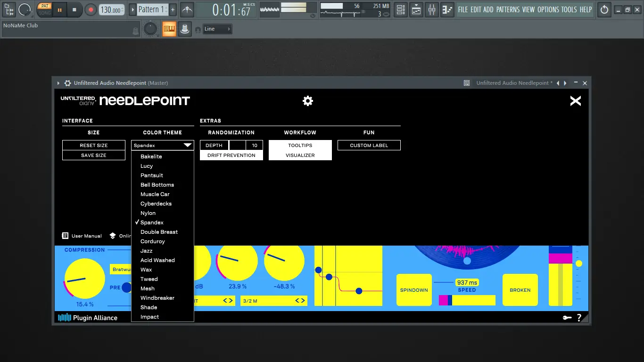Toggle the VISUALIZER workflow option

click(x=300, y=155)
